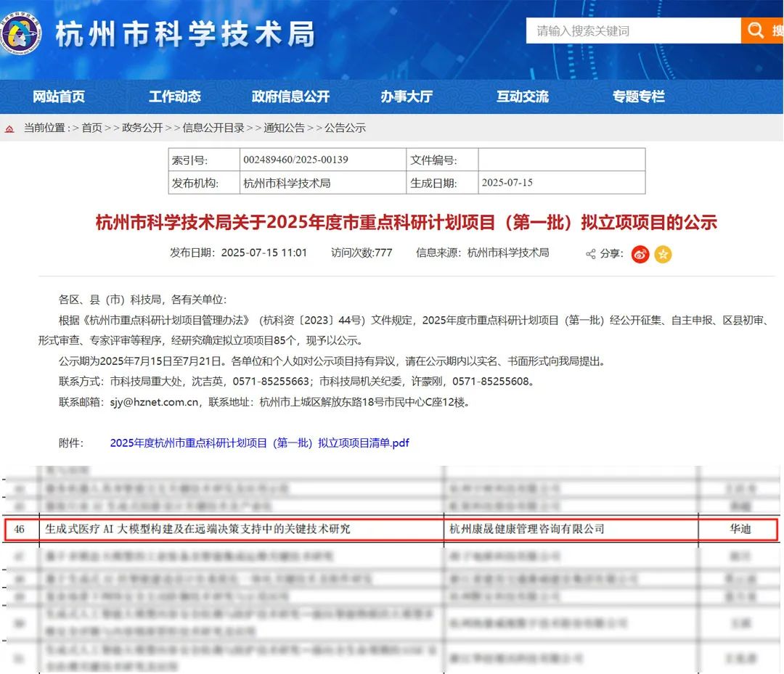The width and height of the screenshot is (784, 674).
Task: Open the 互动交流 navigation menu
Action: click(x=522, y=96)
